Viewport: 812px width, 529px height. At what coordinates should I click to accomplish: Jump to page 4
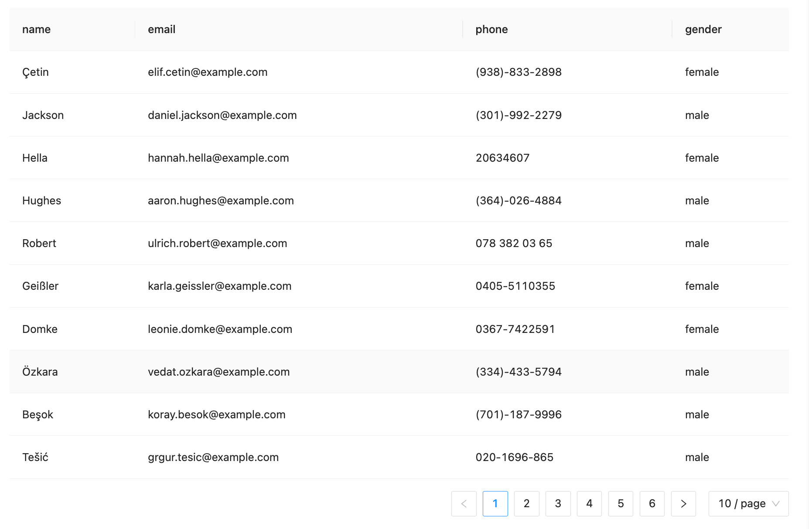[x=589, y=504]
